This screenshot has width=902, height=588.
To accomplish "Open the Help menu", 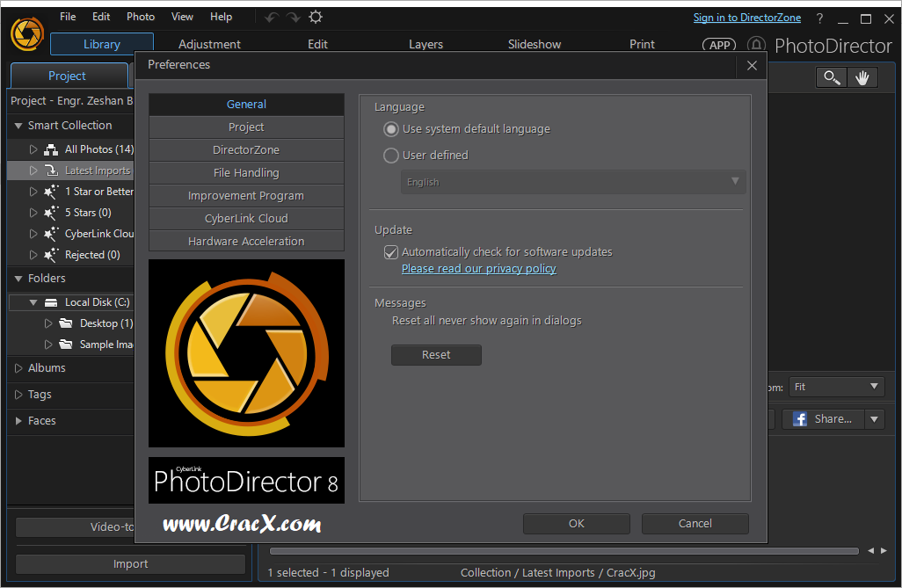I will (222, 17).
